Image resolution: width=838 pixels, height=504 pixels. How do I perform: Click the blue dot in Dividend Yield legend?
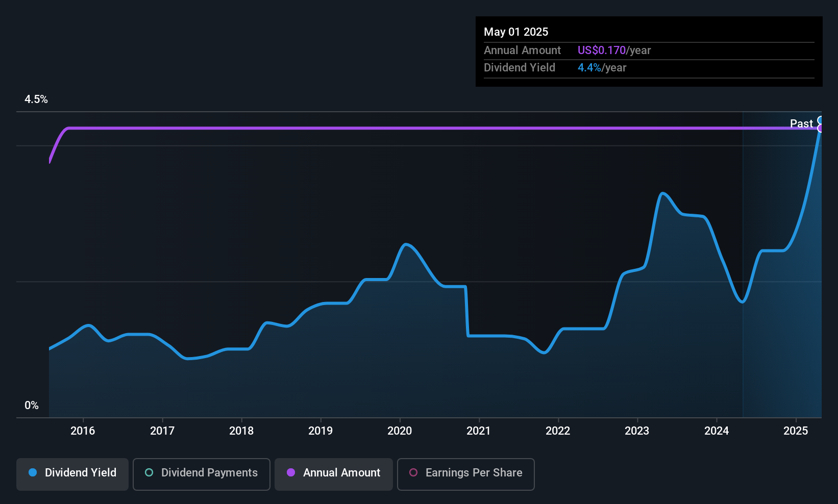(x=33, y=472)
